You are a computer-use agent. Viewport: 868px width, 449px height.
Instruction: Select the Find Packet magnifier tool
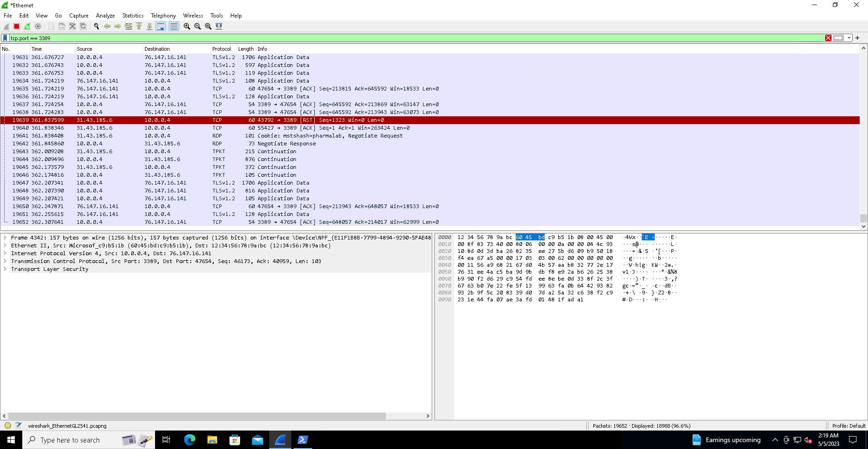point(96,26)
